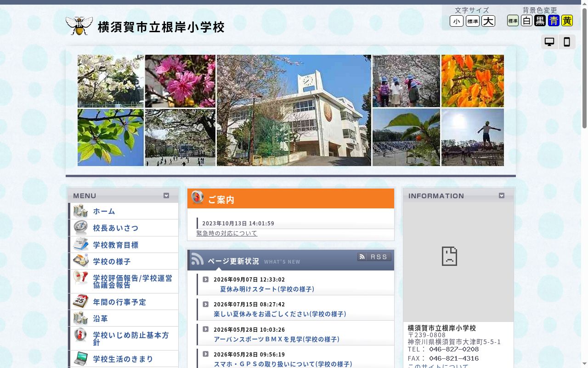The height and width of the screenshot is (368, 588).
Task: Collapse the INFORMATION panel arrow
Action: [x=502, y=195]
